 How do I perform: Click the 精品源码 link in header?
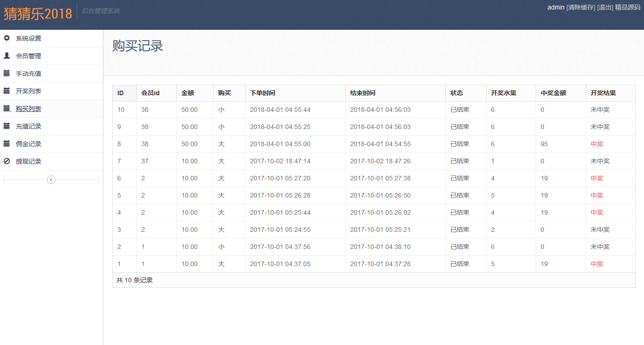(x=627, y=7)
